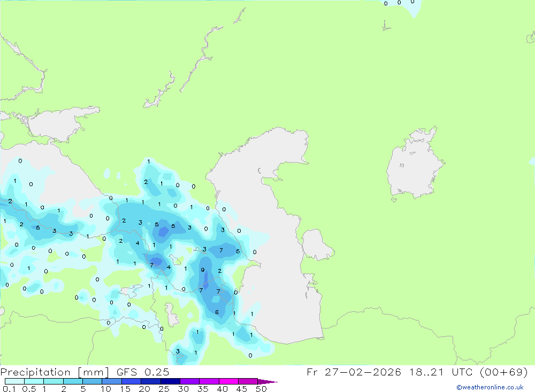Pick the 1–2 mm legend swatch

coord(53,381)
